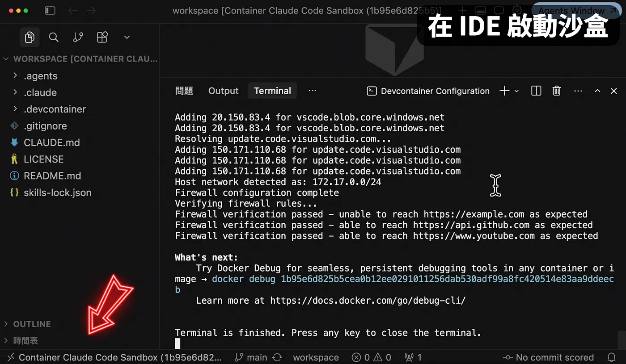Open the docs.docker.com debug-cli link
The image size is (626, 364).
pyautogui.click(x=368, y=301)
